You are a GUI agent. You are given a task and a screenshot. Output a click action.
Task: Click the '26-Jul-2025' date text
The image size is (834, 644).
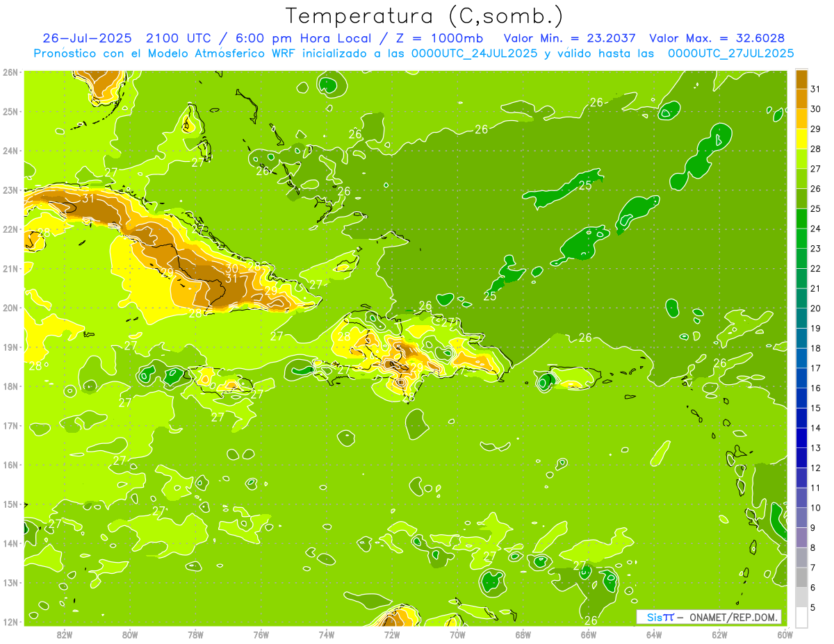[86, 38]
